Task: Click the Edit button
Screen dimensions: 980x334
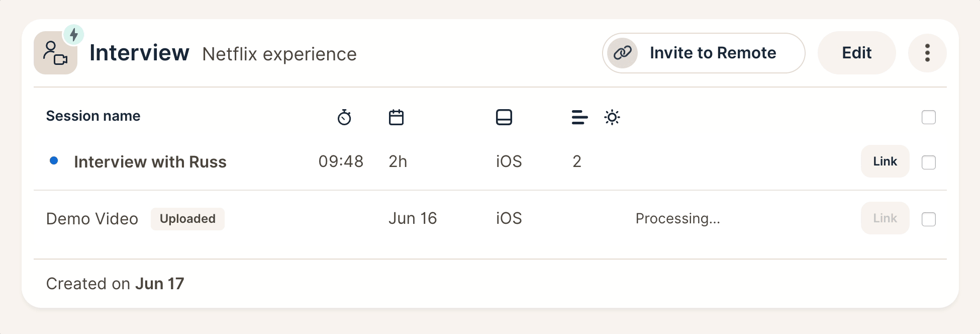Action: pos(856,53)
